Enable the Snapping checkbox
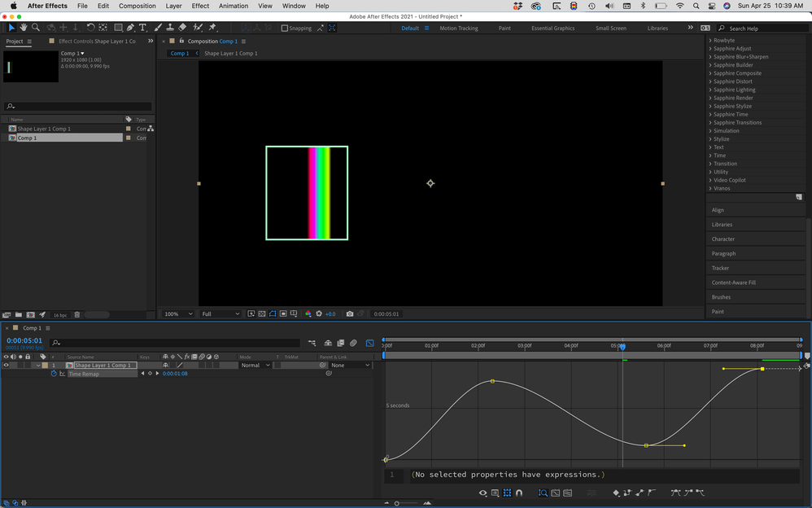Image resolution: width=812 pixels, height=508 pixels. click(285, 28)
